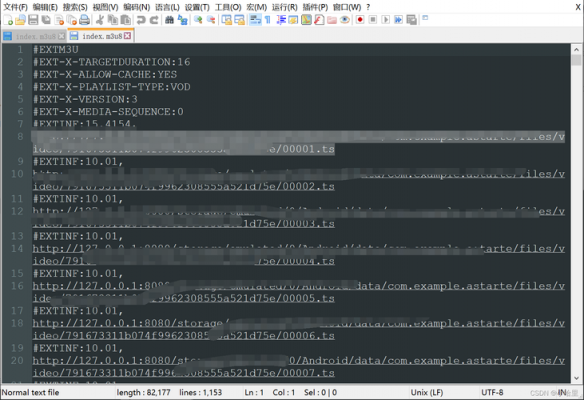Switch to the first index.m3u8 tab
584x400 pixels.
(x=35, y=36)
